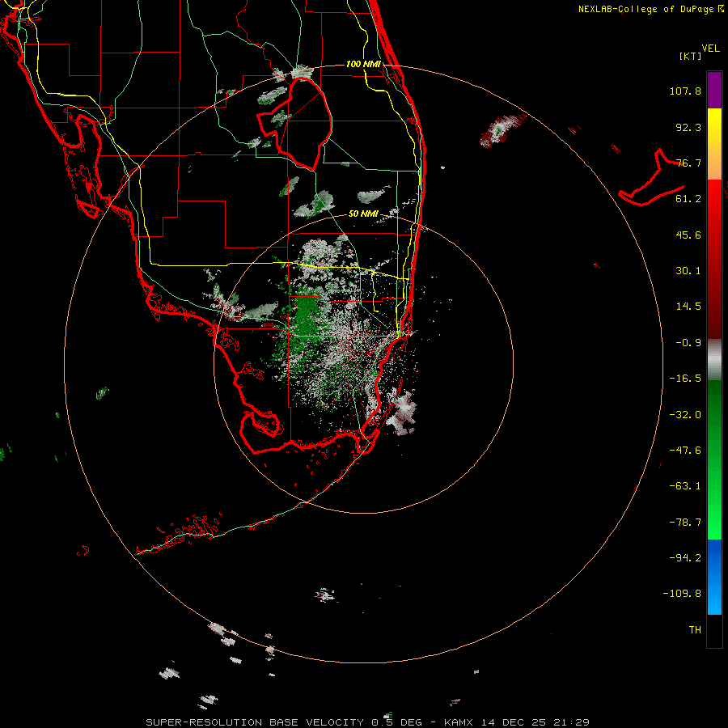Screen dimensions: 728x728
Task: Click the TH threshold label
Action: (x=695, y=630)
